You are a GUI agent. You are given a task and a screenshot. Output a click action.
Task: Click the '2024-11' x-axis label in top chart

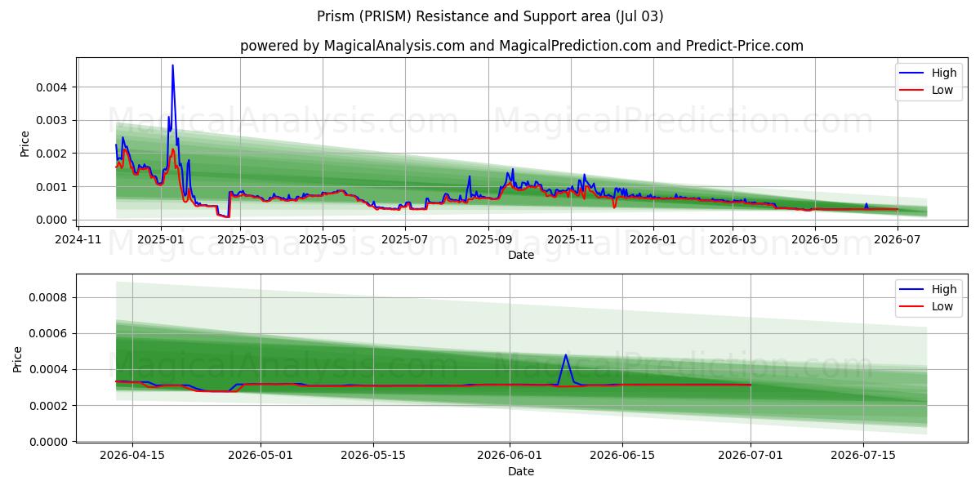click(x=78, y=239)
